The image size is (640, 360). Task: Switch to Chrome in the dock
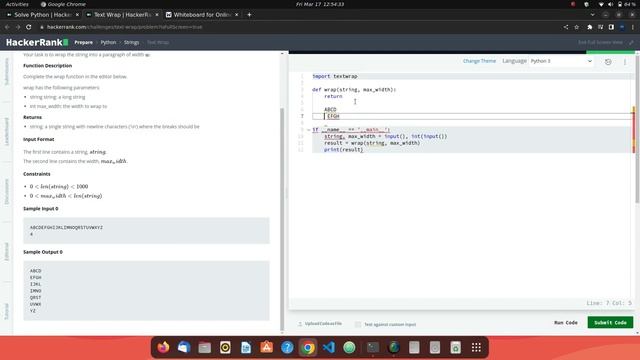(x=308, y=347)
